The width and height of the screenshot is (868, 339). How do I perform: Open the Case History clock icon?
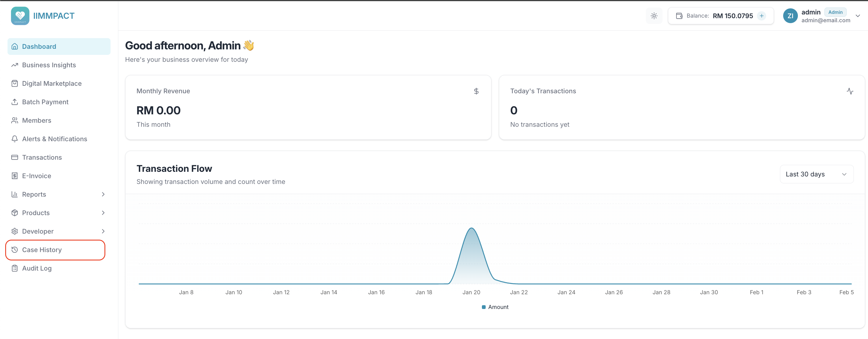(x=15, y=249)
